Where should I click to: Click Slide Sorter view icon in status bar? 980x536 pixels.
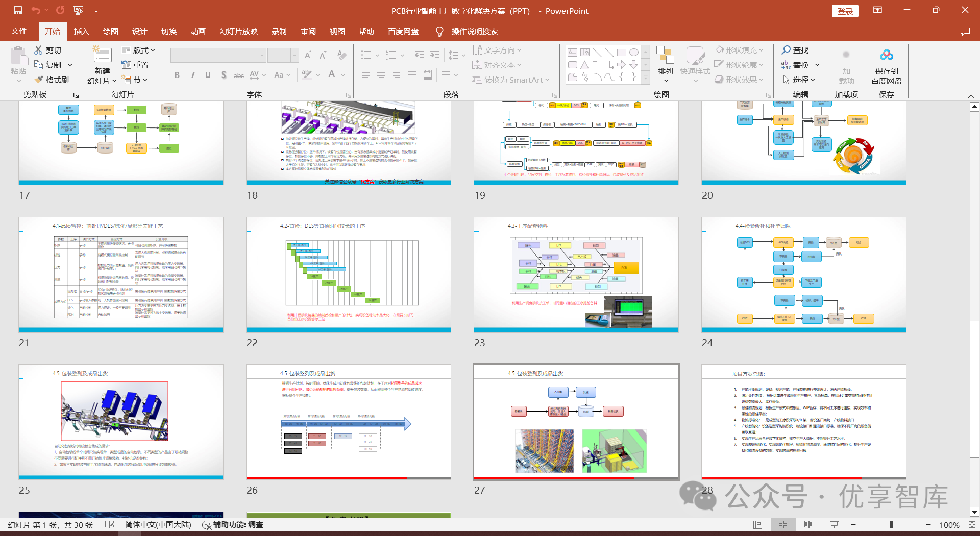coord(783,525)
